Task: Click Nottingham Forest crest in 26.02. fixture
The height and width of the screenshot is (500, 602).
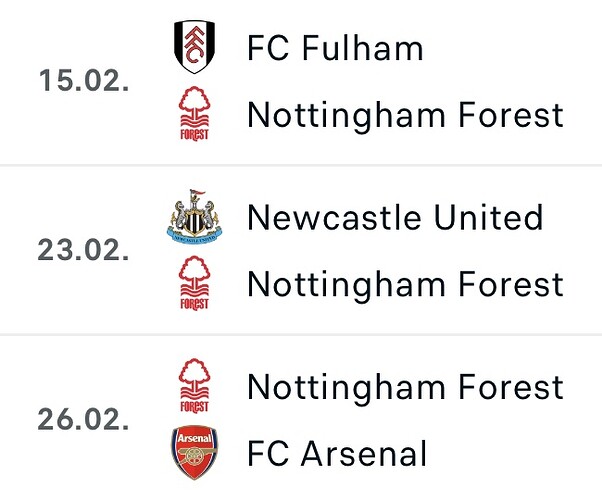Action: pyautogui.click(x=194, y=386)
